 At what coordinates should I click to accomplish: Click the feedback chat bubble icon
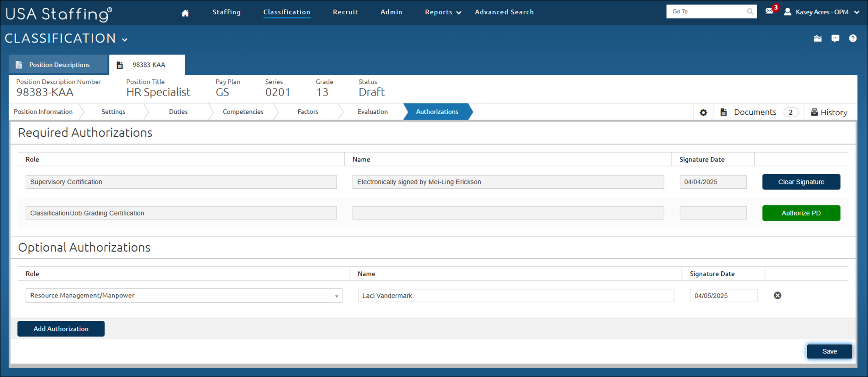point(835,38)
